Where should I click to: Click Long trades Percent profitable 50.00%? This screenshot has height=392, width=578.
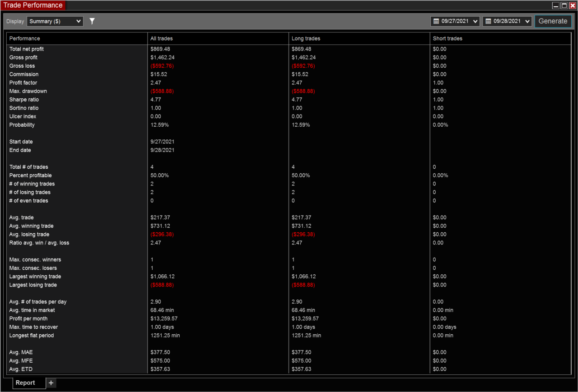pos(301,175)
